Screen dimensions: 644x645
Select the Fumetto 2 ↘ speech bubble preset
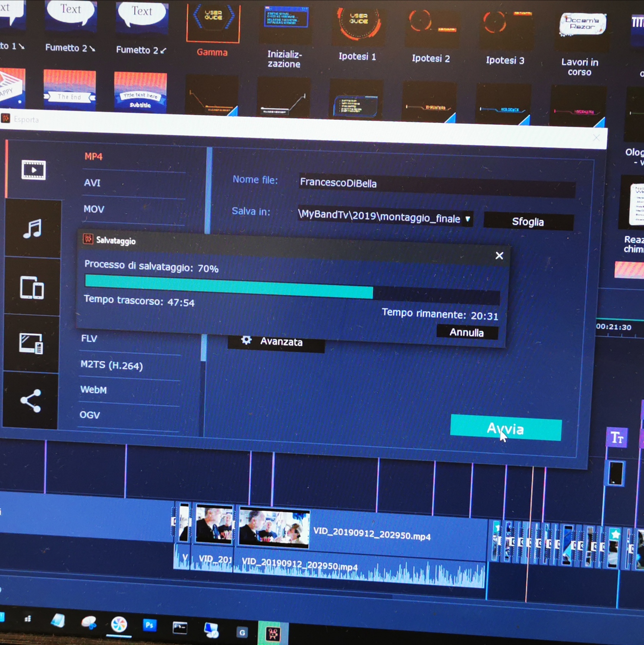point(70,27)
